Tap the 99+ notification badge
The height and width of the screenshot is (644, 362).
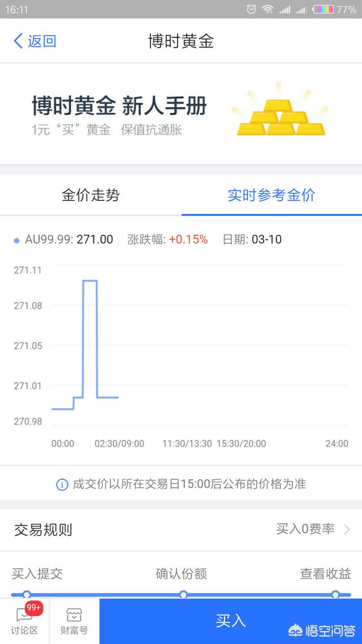(34, 607)
